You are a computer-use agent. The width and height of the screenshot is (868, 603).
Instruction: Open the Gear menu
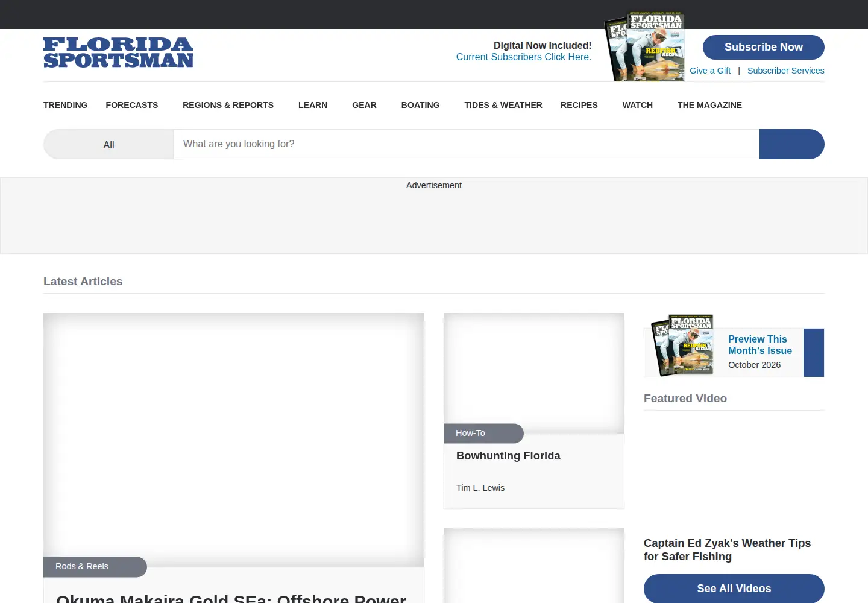[x=364, y=105]
